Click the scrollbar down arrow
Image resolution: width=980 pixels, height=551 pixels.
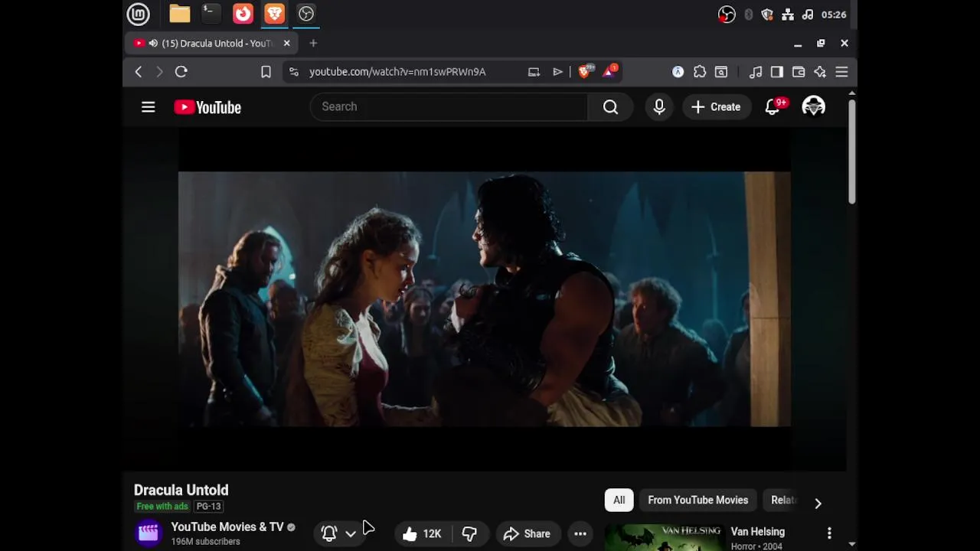[851, 544]
